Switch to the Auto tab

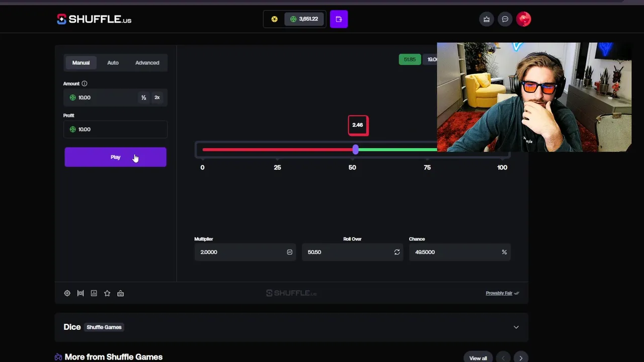(113, 63)
